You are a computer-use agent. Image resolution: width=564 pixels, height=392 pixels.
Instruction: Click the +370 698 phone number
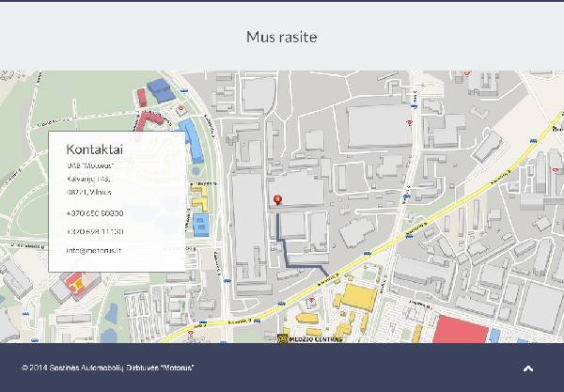tap(95, 231)
